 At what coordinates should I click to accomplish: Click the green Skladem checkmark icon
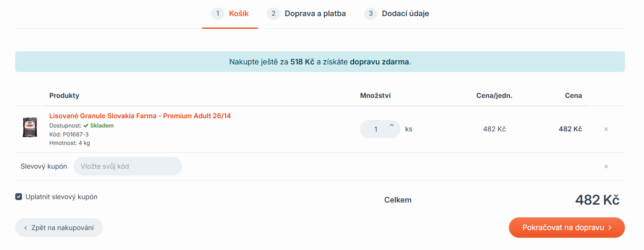coord(86,126)
